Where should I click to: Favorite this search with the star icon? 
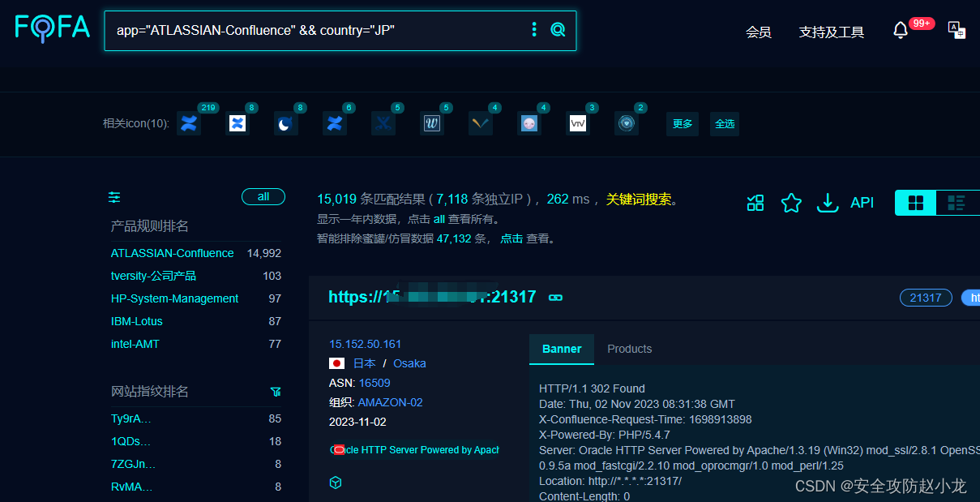click(x=791, y=203)
